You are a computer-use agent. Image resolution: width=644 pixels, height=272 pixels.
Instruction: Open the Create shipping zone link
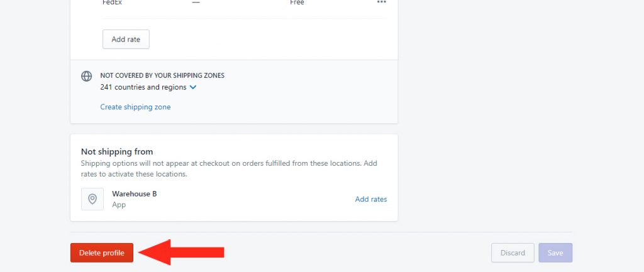[136, 107]
